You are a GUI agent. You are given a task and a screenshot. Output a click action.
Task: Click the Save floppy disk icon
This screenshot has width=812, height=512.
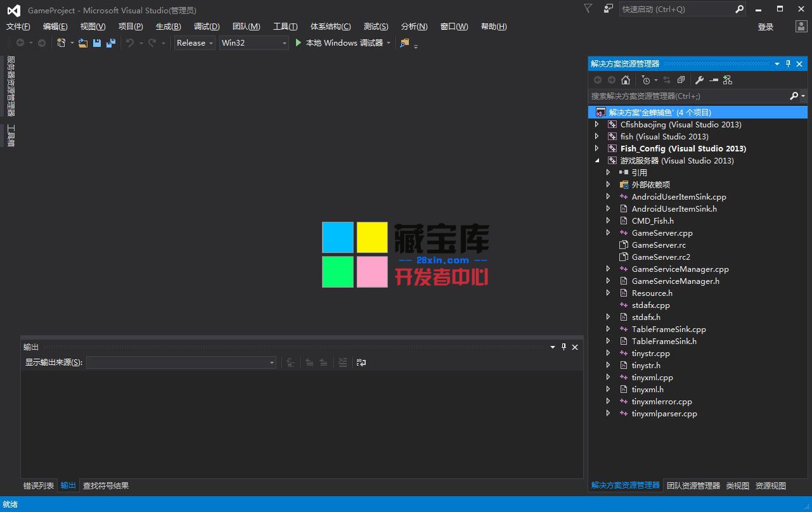click(x=97, y=43)
